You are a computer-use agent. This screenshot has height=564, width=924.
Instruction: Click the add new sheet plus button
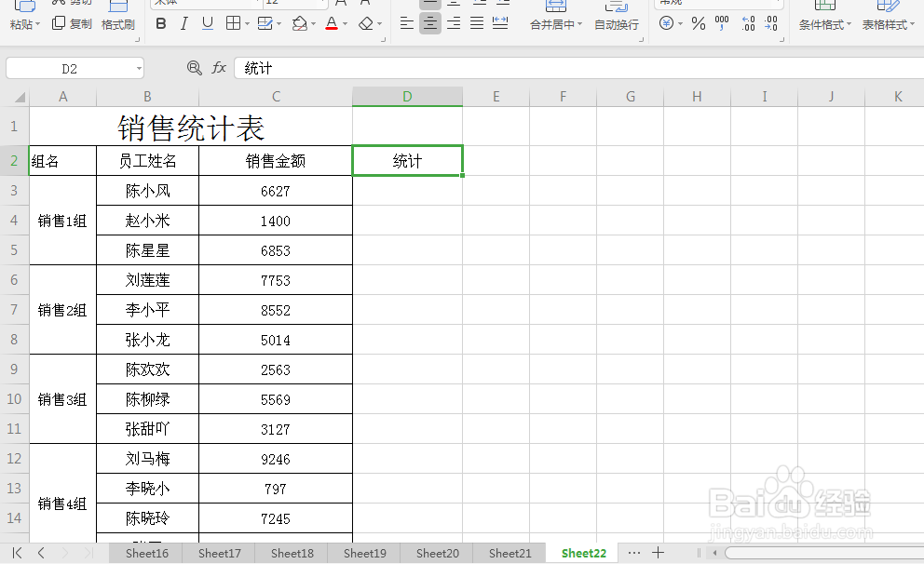[659, 553]
